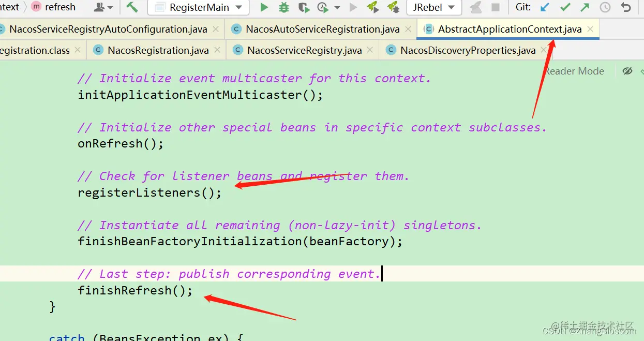Open the RegisterMain run configuration dropdown
Screen dimensions: 644x341
(199, 7)
